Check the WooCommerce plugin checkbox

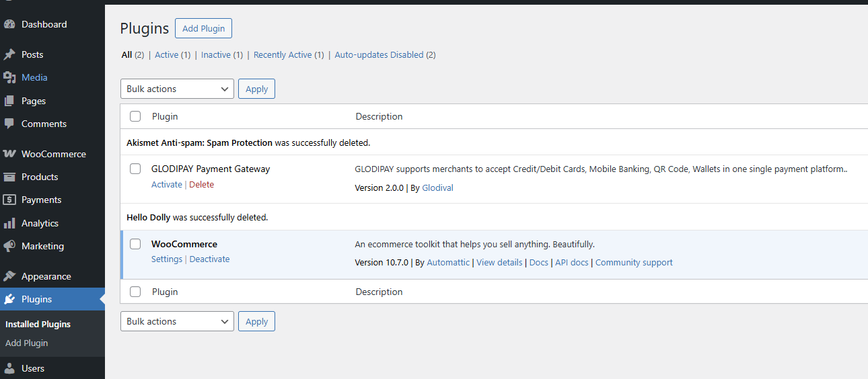tap(135, 244)
